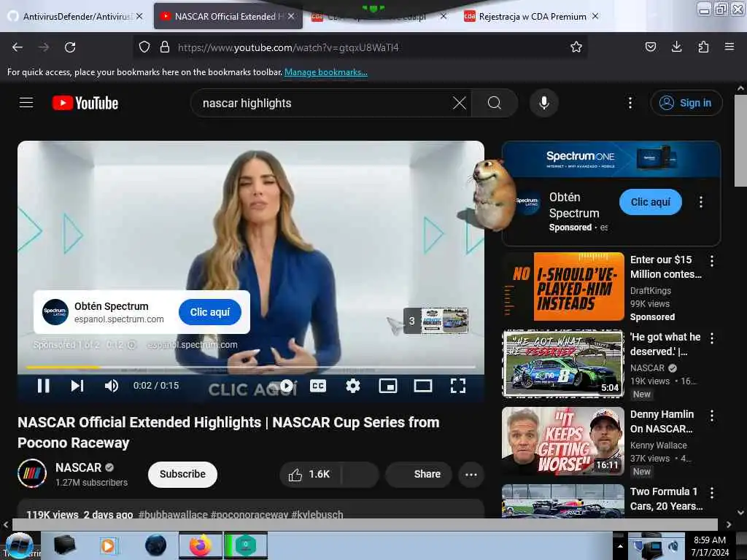This screenshot has width=747, height=560.
Task: Open Denny Hamlin On NASCAR video title
Action: (x=662, y=421)
